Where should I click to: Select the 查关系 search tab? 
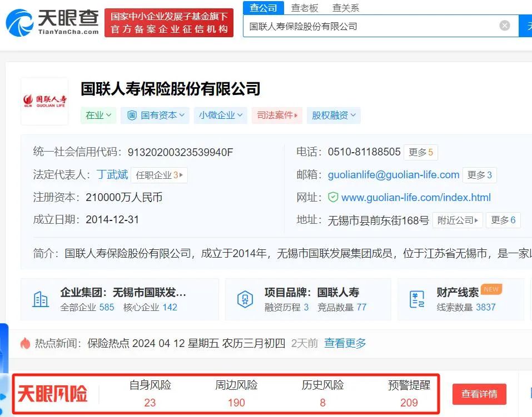[x=346, y=8]
